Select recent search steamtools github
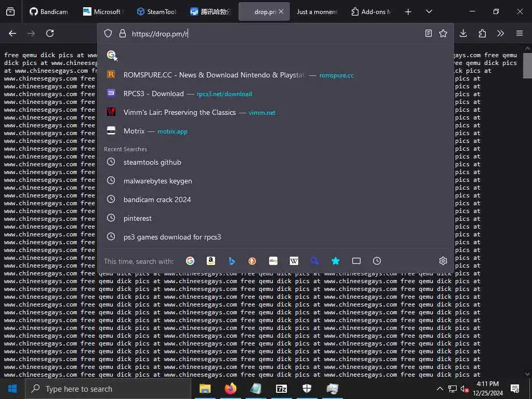 click(x=275, y=162)
